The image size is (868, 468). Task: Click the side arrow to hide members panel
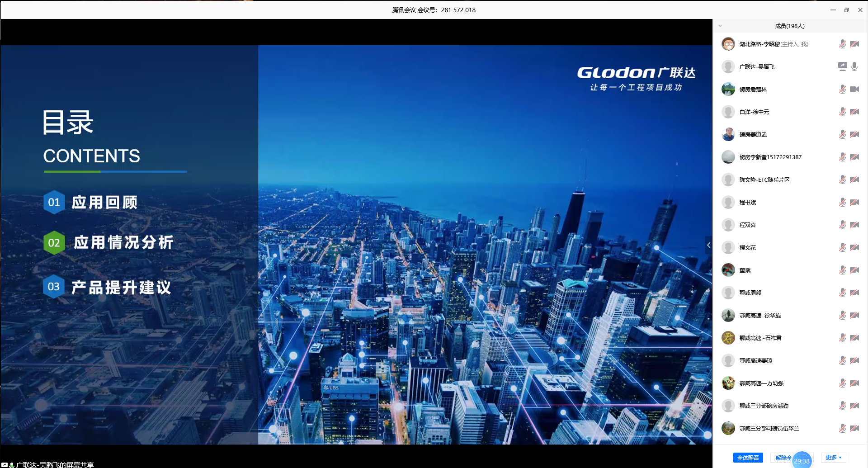708,245
